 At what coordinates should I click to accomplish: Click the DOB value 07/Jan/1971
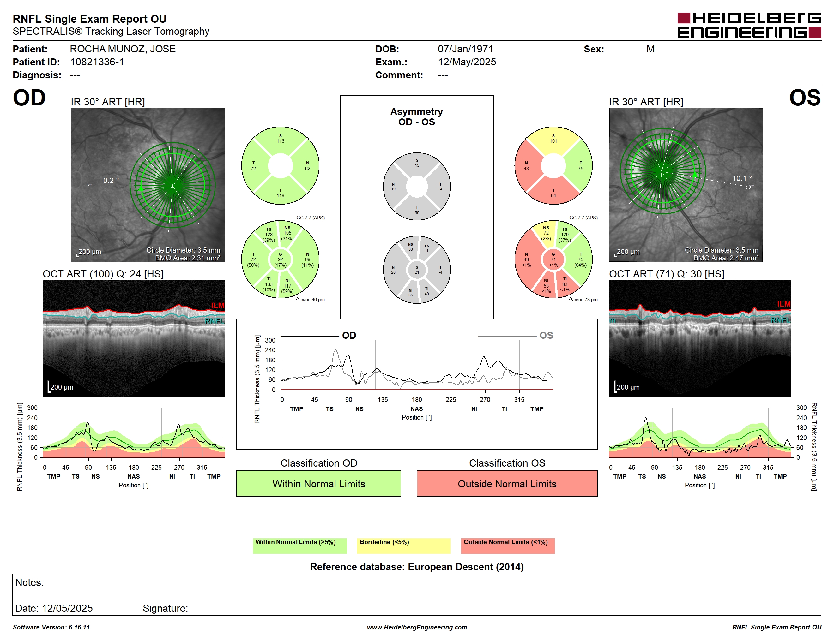(466, 49)
